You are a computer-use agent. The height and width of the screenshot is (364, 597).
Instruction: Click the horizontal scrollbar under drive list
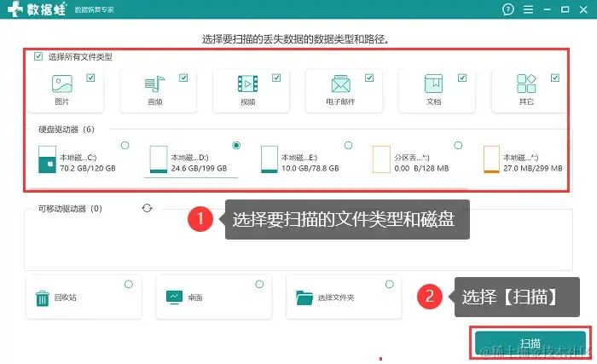(249, 188)
